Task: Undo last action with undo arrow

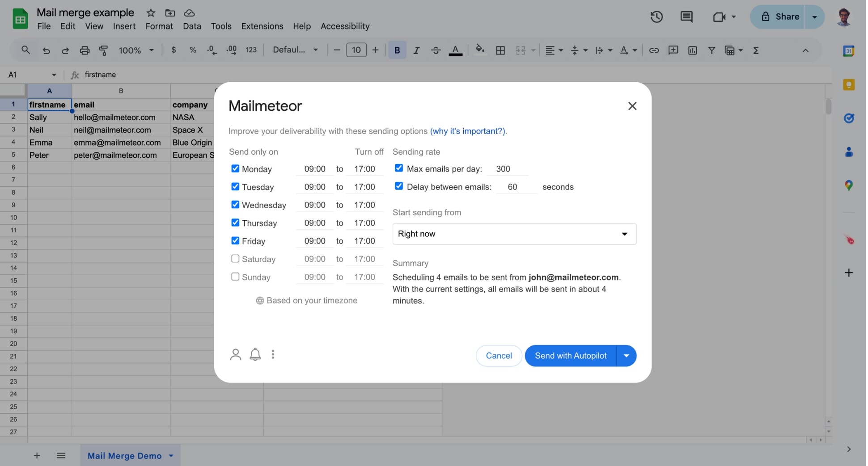Action: (x=46, y=50)
